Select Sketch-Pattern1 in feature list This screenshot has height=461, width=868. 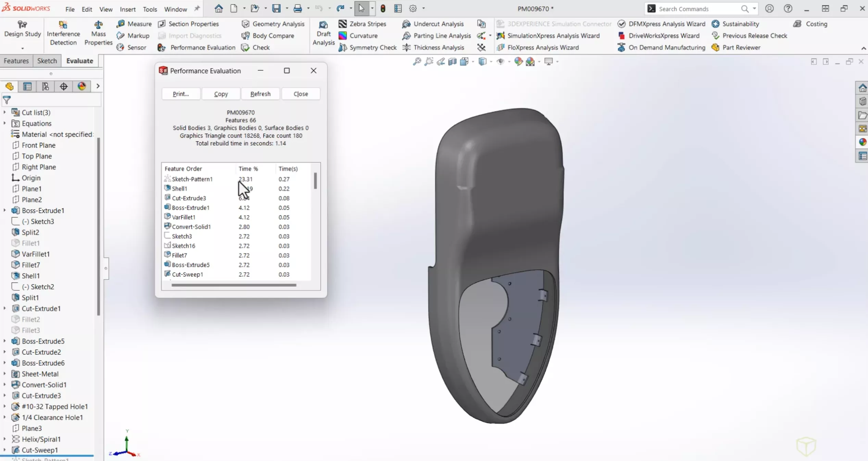[192, 178]
